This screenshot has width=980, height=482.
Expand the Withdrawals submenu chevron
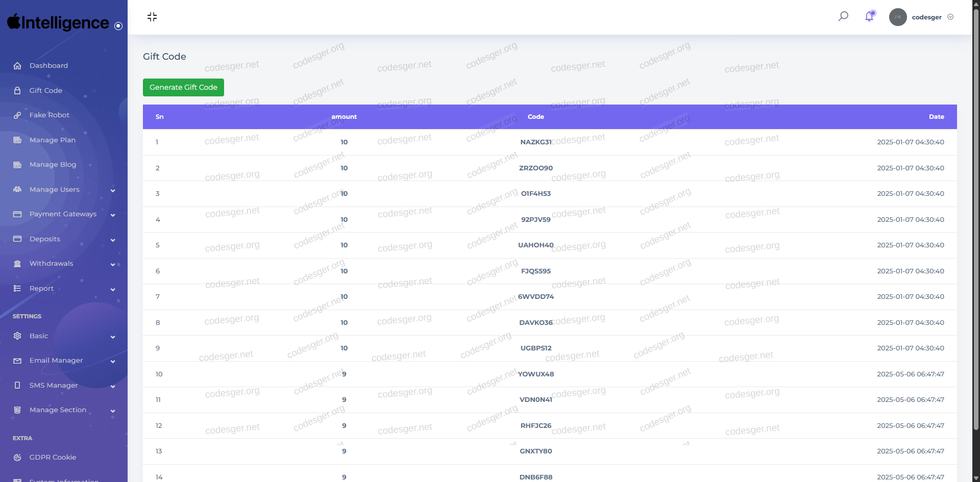[x=113, y=264]
